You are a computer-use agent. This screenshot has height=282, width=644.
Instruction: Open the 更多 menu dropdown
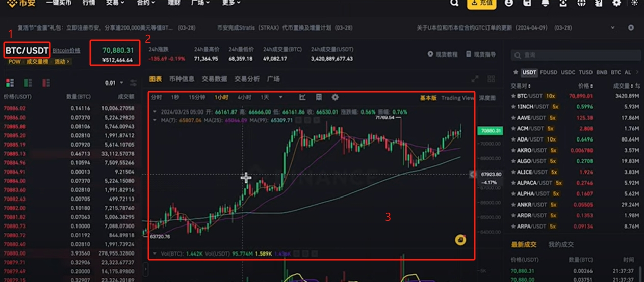(231, 3)
